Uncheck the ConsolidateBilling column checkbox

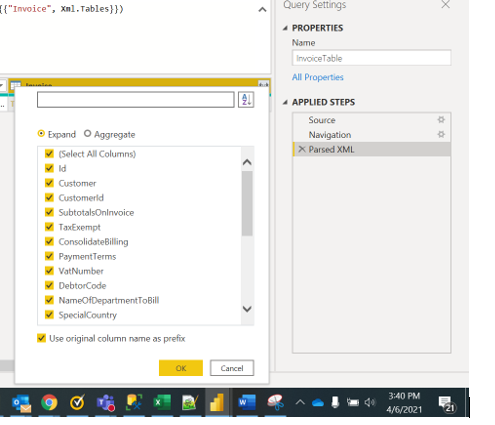coord(49,242)
